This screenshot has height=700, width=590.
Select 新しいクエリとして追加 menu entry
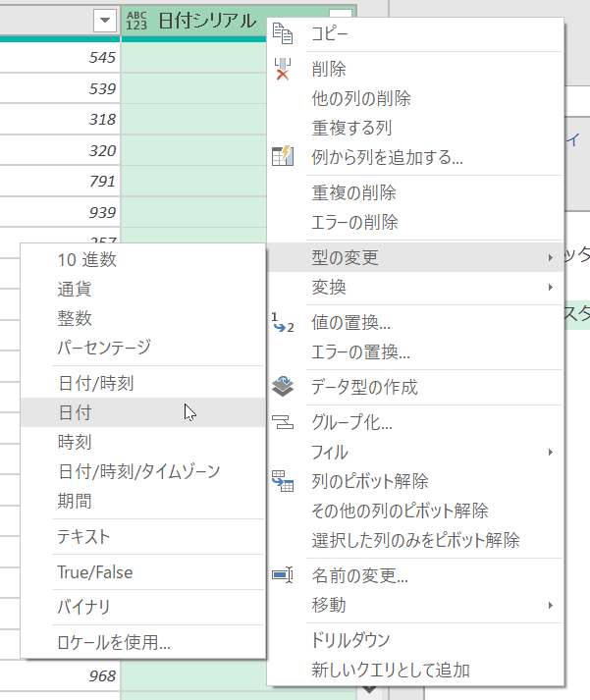click(391, 671)
